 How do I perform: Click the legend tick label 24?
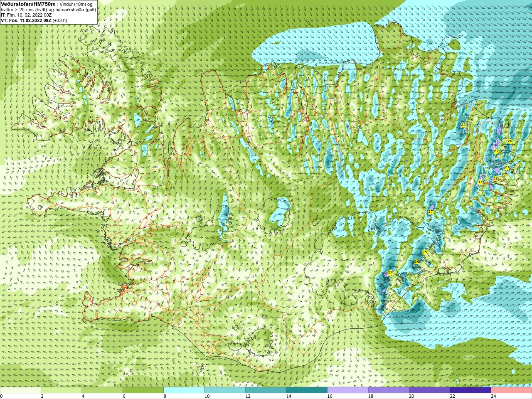[493, 397]
